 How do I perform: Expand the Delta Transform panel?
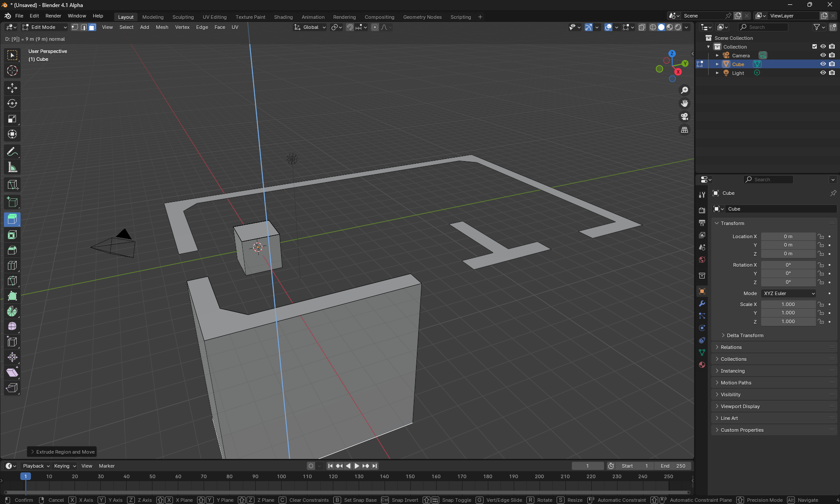[x=745, y=335]
